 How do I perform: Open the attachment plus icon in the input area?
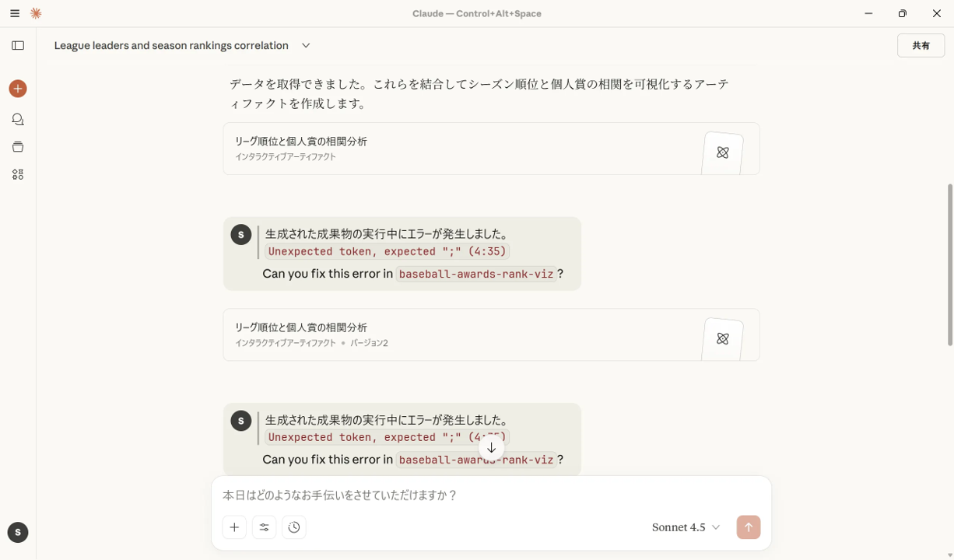(x=234, y=527)
